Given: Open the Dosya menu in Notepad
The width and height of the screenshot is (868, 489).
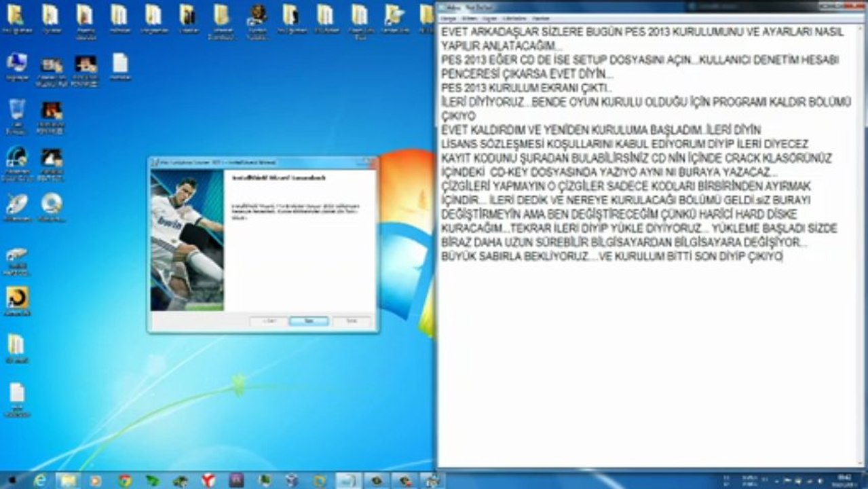Looking at the screenshot, I should click(x=449, y=18).
